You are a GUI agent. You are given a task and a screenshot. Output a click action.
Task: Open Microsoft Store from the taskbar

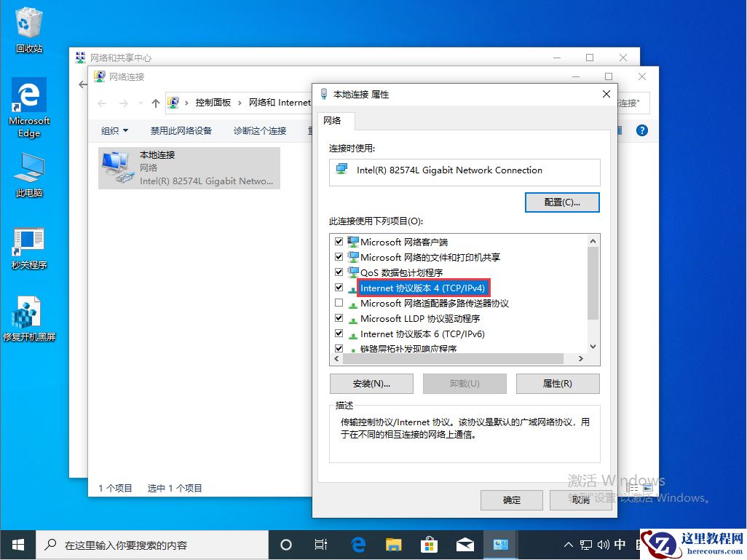tap(429, 544)
